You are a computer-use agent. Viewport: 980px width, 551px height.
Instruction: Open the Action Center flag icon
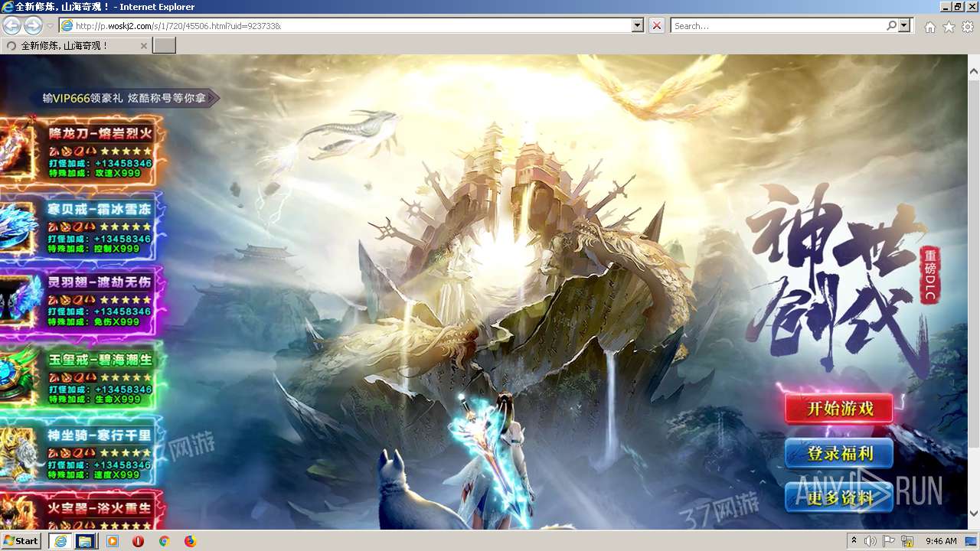[890, 541]
